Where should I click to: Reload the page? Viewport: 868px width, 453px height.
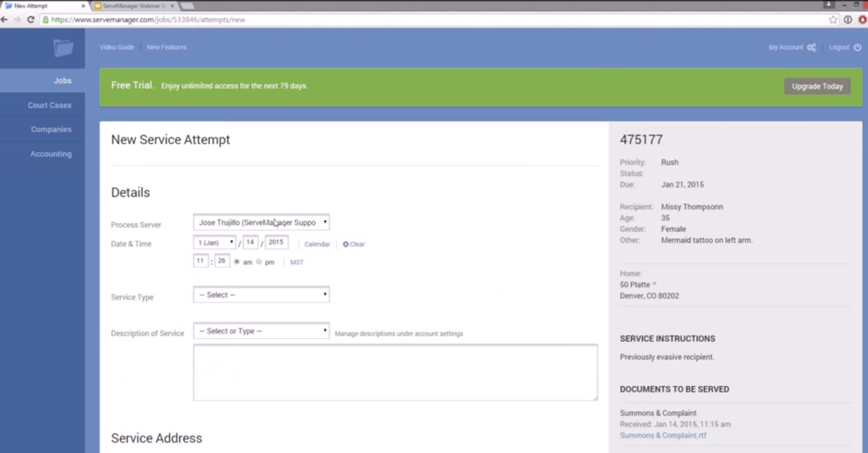(x=30, y=20)
